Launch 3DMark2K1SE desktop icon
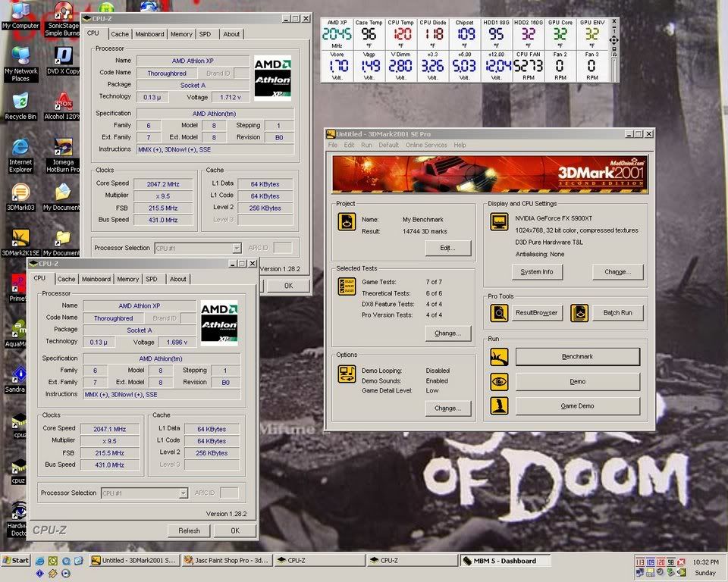 click(x=20, y=242)
